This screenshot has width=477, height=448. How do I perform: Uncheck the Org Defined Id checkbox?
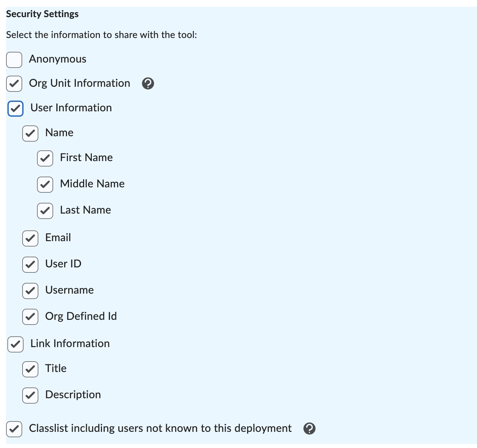coord(30,317)
